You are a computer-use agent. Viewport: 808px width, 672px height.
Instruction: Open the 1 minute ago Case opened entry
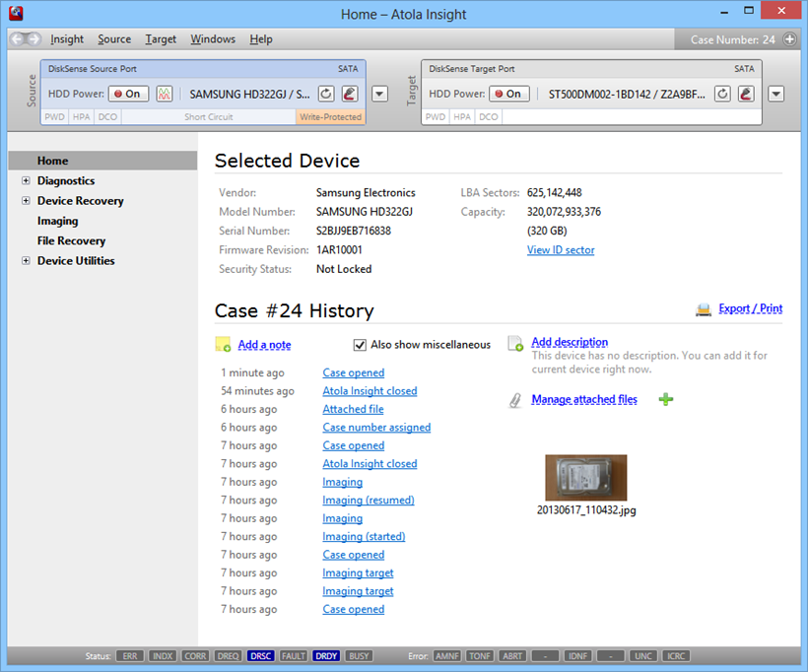(x=354, y=372)
